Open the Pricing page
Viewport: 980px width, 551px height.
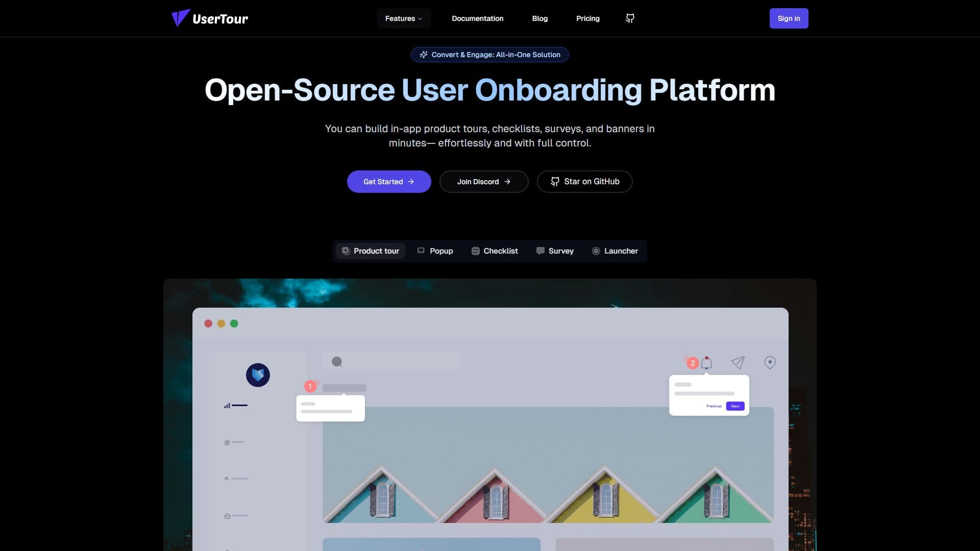pyautogui.click(x=587, y=18)
